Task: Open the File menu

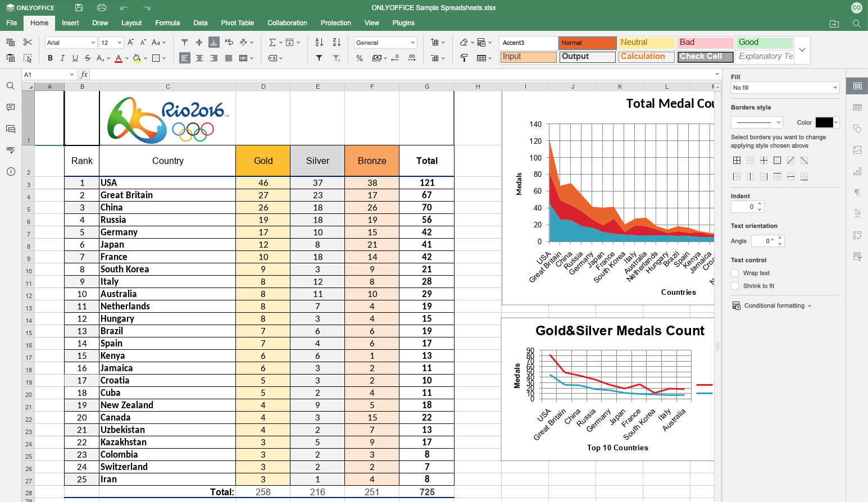Action: pos(12,23)
